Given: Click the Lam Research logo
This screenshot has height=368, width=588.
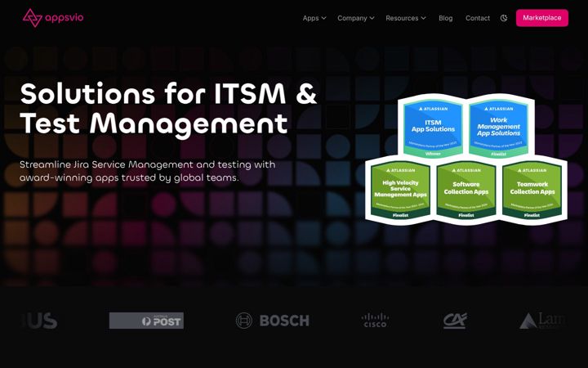Looking at the screenshot, I should (x=542, y=321).
